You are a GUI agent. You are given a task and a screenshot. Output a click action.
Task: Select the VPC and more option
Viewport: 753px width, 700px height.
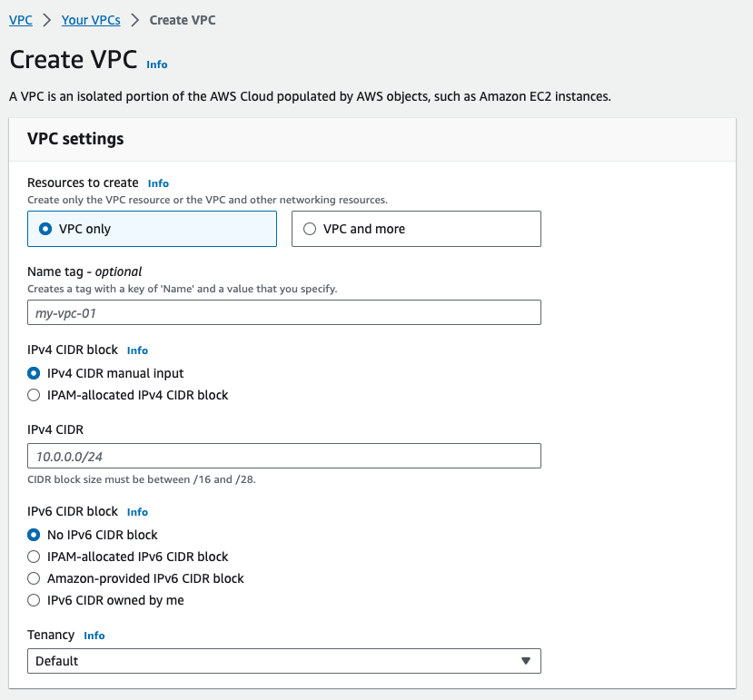416,229
